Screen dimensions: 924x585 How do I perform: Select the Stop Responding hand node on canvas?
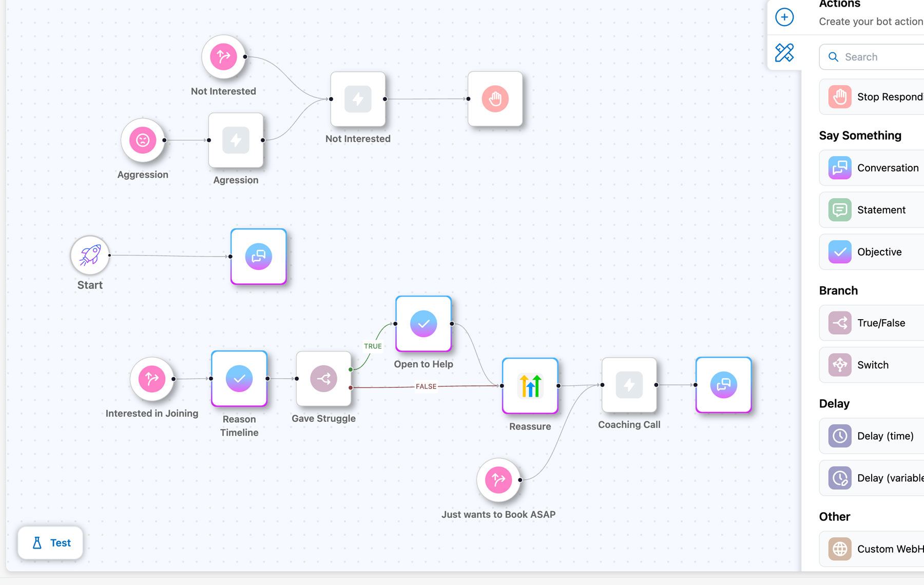point(495,99)
